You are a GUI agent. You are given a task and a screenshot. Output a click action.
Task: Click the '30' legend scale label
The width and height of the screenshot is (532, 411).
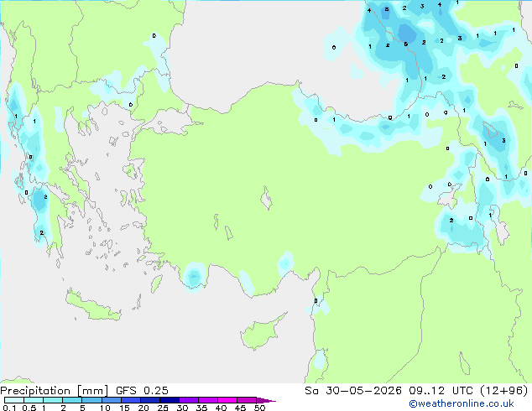click(x=182, y=408)
